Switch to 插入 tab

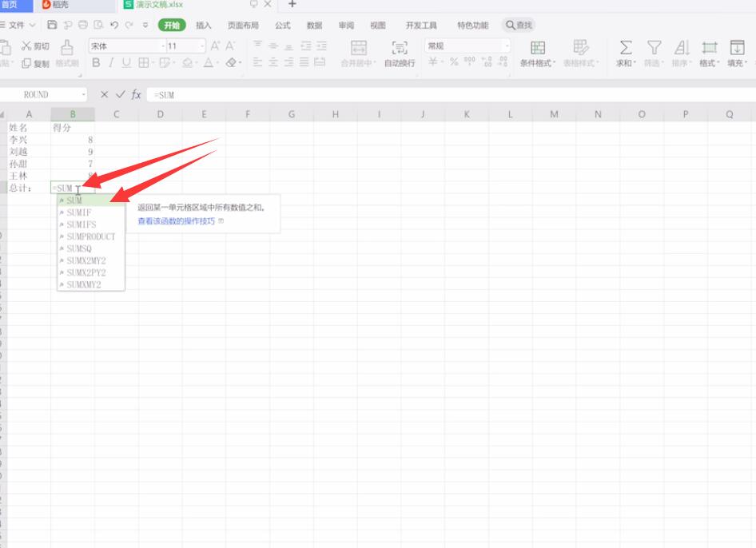coord(204,25)
